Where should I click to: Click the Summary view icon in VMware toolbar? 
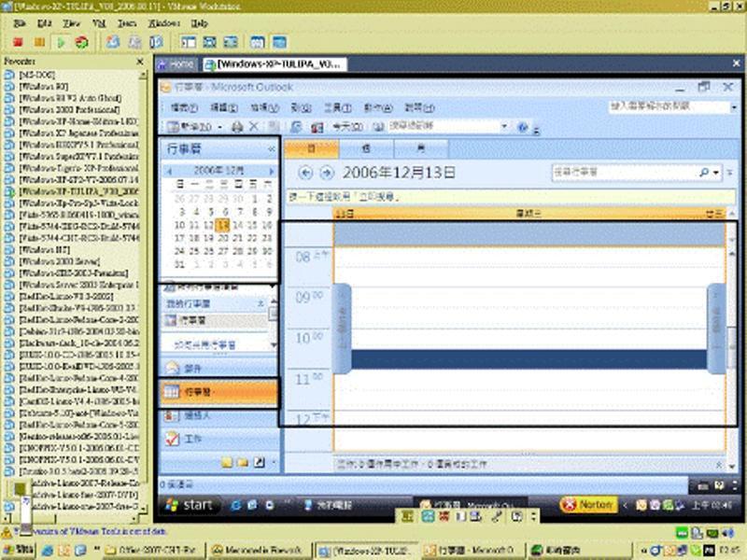[x=258, y=42]
